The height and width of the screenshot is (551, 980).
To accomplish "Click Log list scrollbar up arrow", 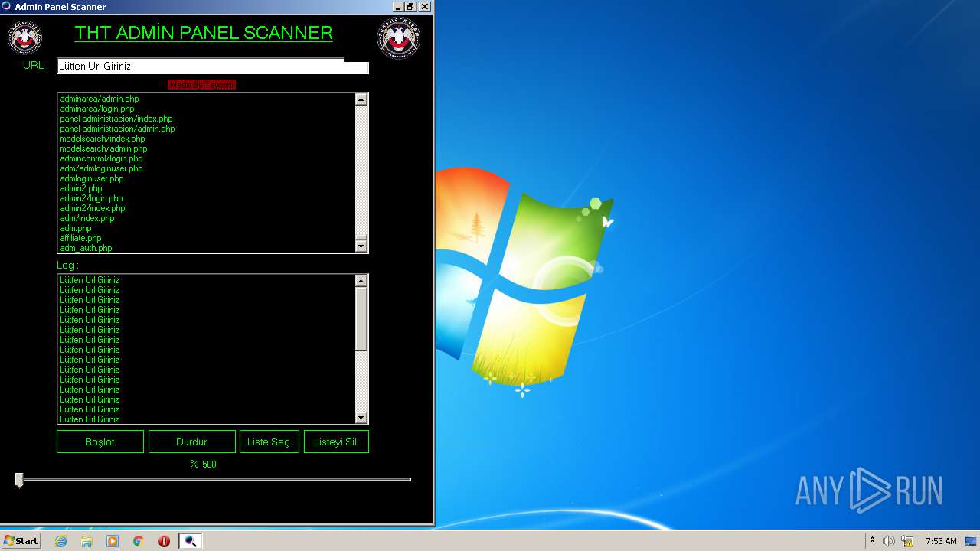I will coord(361,281).
